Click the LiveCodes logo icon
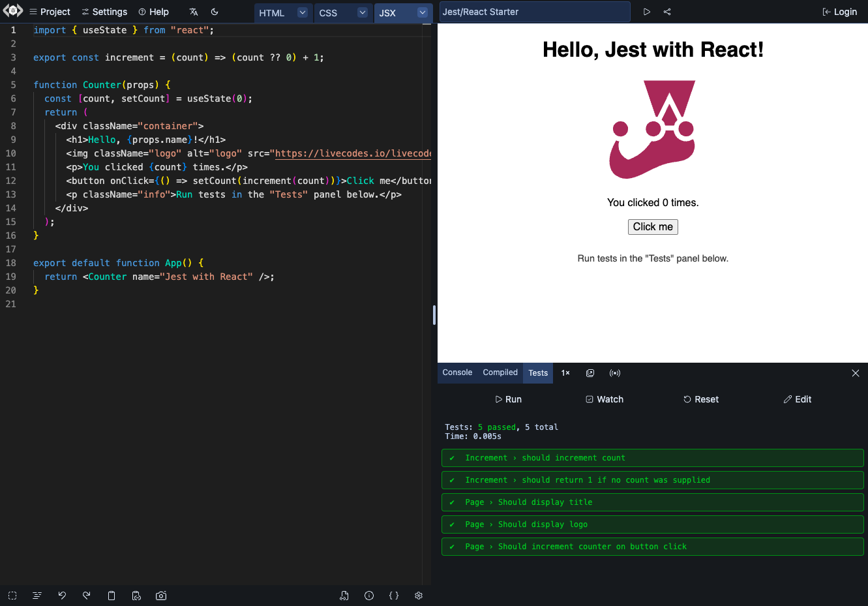868x606 pixels. [x=13, y=10]
